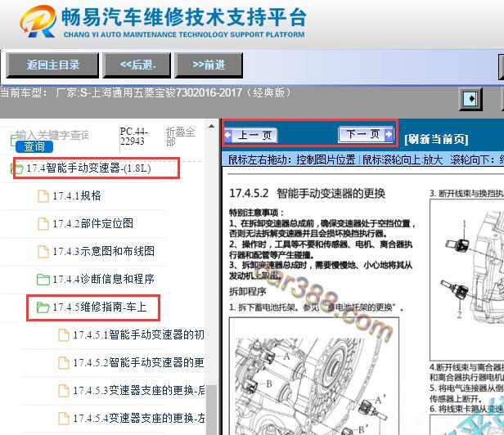Click the shift actuator harness diagram

click(466, 280)
